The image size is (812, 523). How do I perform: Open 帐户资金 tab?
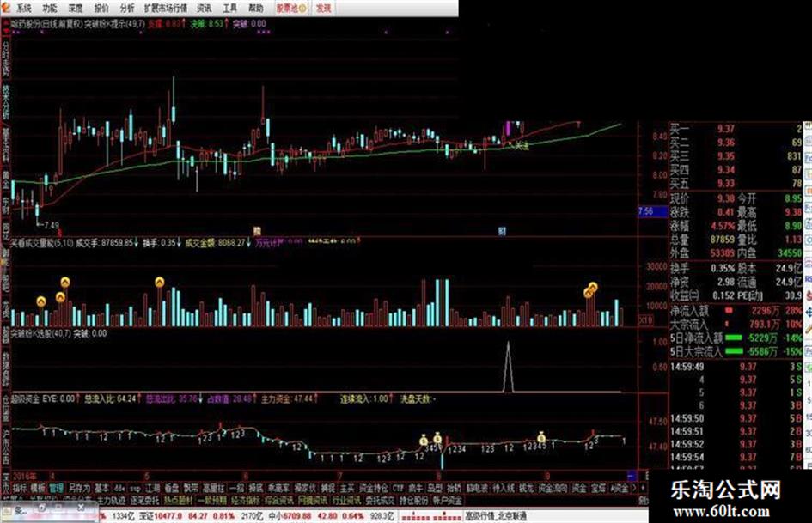(x=447, y=501)
